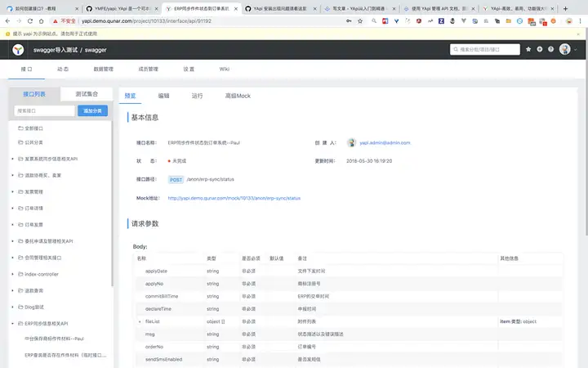This screenshot has height=368, width=588.
Task: Click the YApi logo in the header
Action: [18, 50]
